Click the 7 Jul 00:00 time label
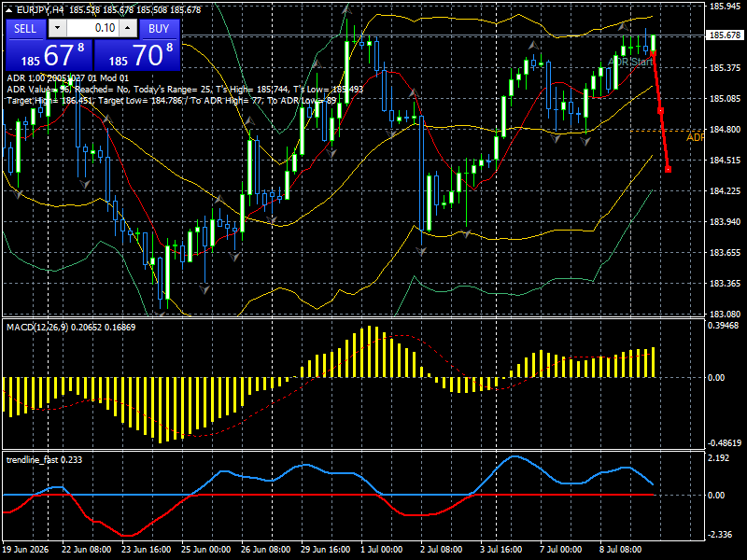Viewport: 747px width, 560px height. click(x=561, y=549)
